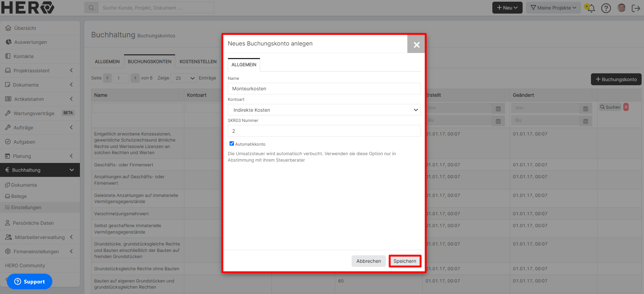Open the Neu dropdown button

pos(507,8)
